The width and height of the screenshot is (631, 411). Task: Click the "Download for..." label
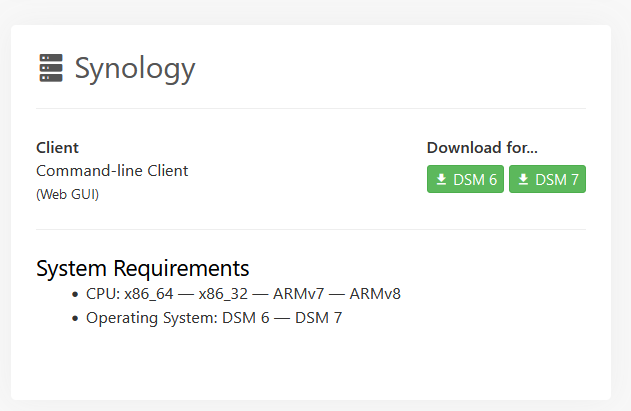click(x=482, y=148)
